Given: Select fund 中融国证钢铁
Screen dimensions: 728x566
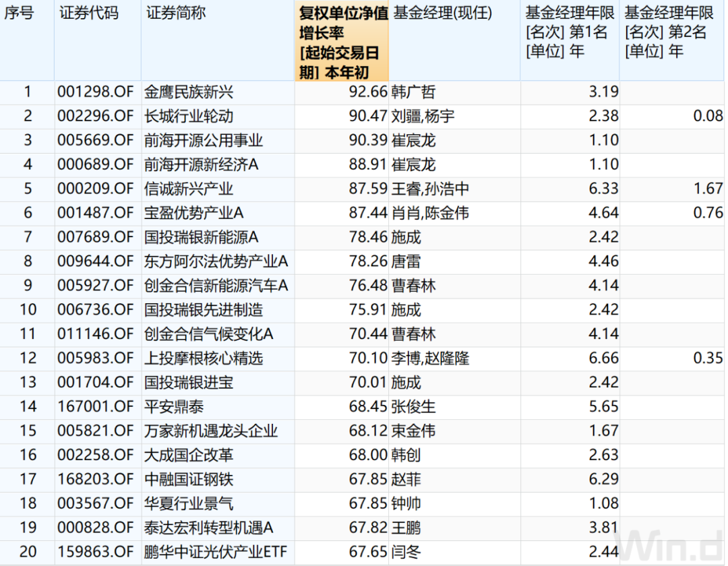Looking at the screenshot, I should coord(189,479).
